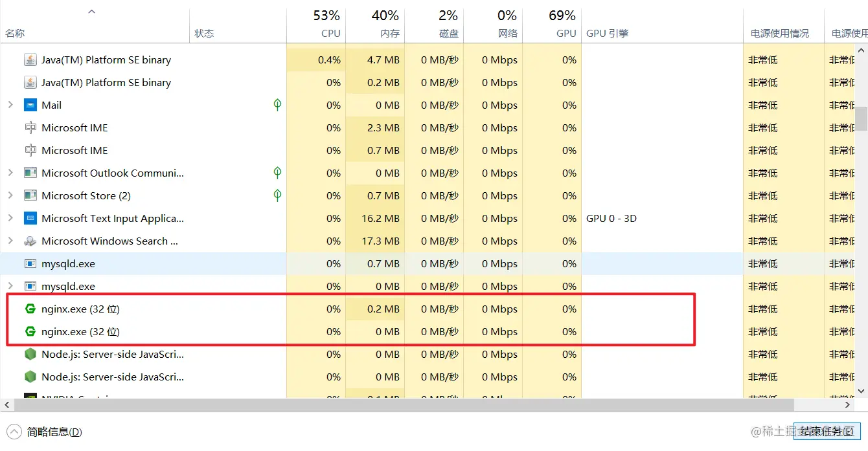Click the sort arrow above the 名称 column

[x=92, y=12]
